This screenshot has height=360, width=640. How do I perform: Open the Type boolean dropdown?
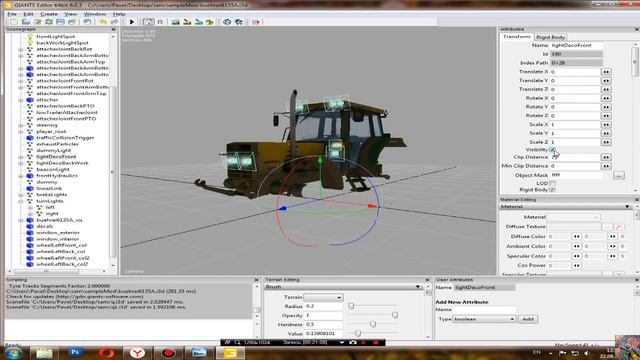point(484,319)
